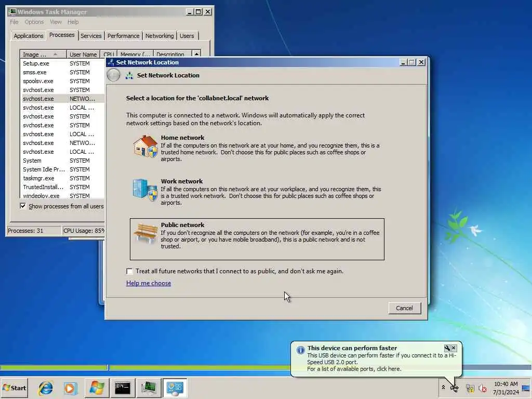Click Cancel in Set Network Location

(x=404, y=308)
